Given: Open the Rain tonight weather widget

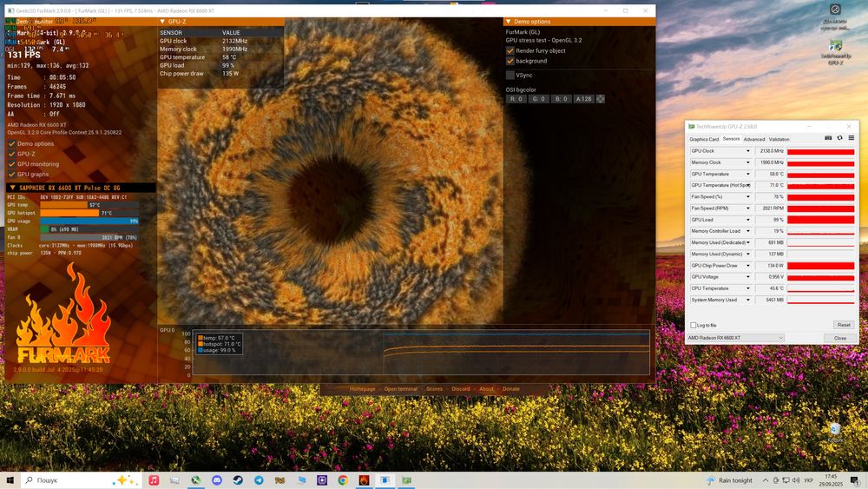Looking at the screenshot, I should [730, 480].
